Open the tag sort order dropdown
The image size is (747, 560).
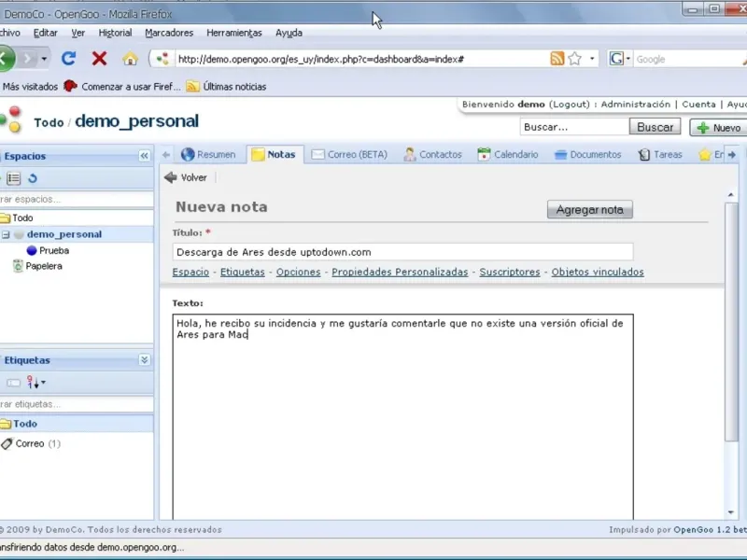pyautogui.click(x=36, y=382)
